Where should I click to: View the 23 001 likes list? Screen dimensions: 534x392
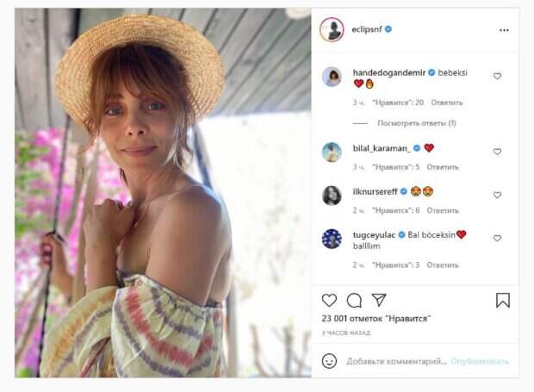click(x=376, y=318)
